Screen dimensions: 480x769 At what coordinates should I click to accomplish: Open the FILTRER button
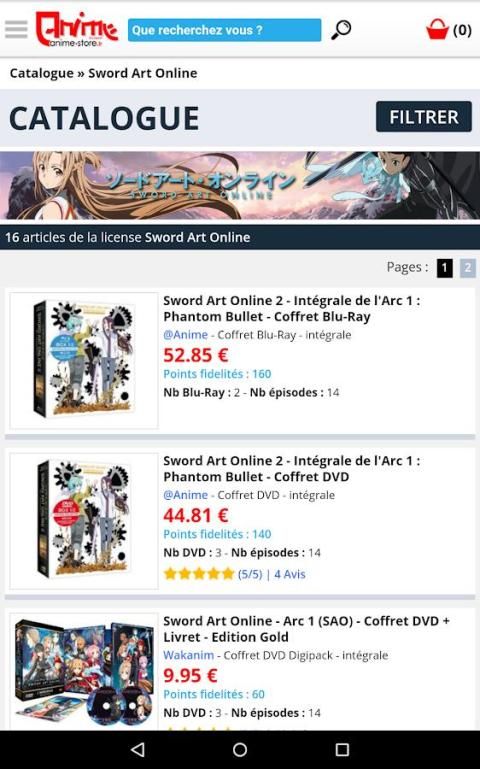[424, 117]
